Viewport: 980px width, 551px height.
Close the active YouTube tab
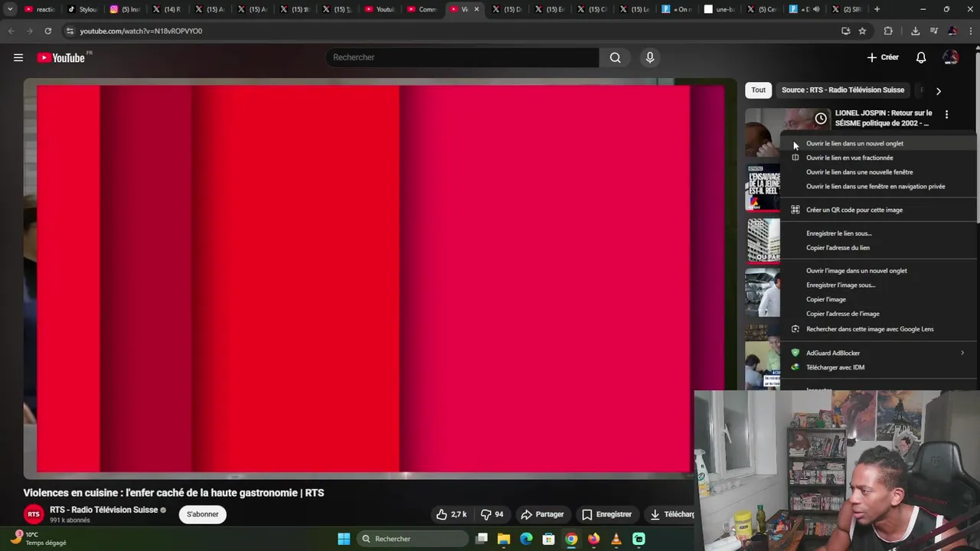click(x=476, y=9)
